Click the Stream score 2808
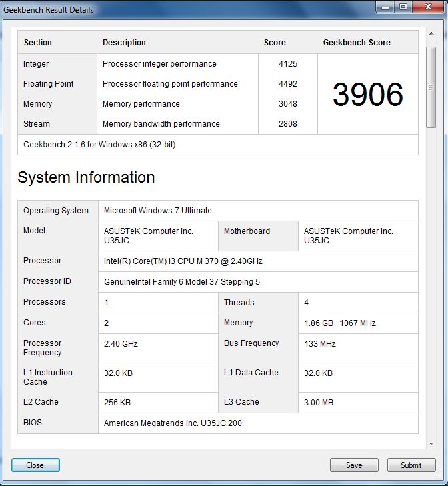 click(288, 124)
